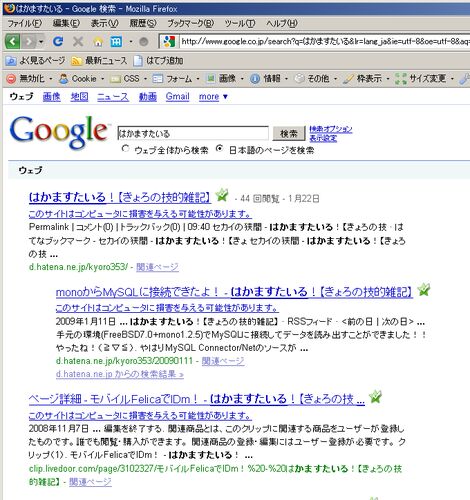Click the malware warning link under mono MySQL result

tap(167, 308)
